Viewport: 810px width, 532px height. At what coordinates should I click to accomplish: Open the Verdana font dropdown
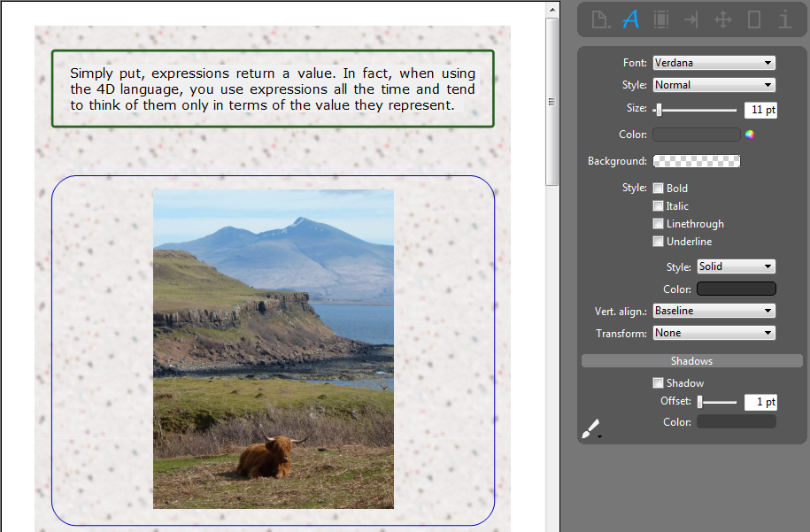click(x=714, y=63)
